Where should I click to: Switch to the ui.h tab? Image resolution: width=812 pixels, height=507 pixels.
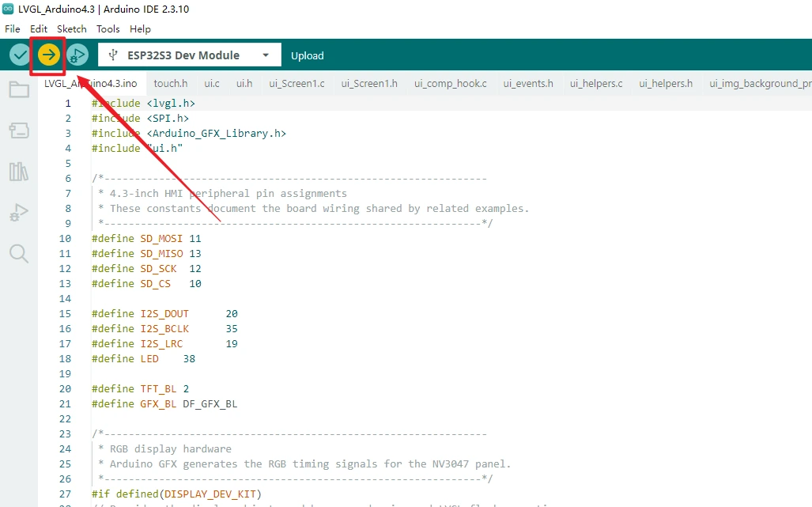coord(244,83)
